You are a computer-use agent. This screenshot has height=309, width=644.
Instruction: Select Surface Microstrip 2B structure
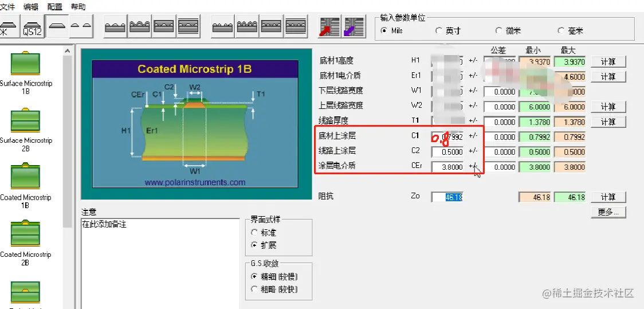[25, 129]
